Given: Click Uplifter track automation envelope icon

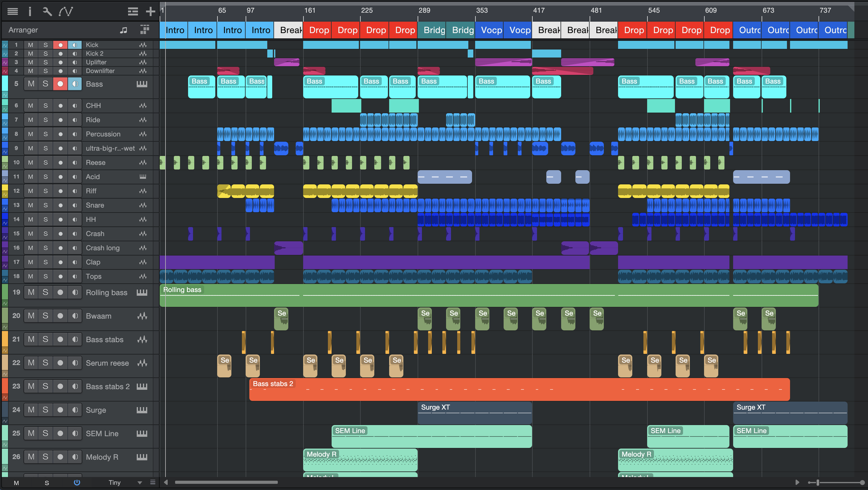Looking at the screenshot, I should coord(5,62).
